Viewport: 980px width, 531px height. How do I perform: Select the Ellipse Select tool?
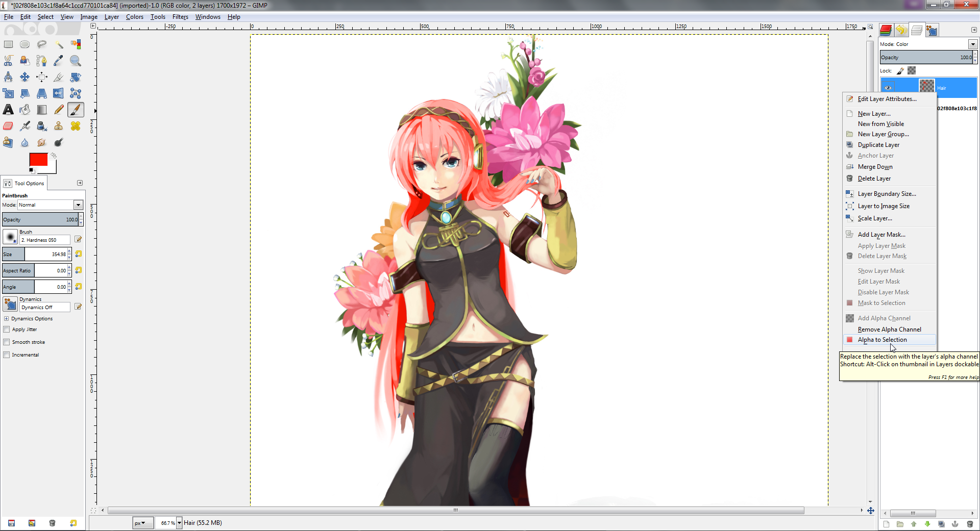25,44
